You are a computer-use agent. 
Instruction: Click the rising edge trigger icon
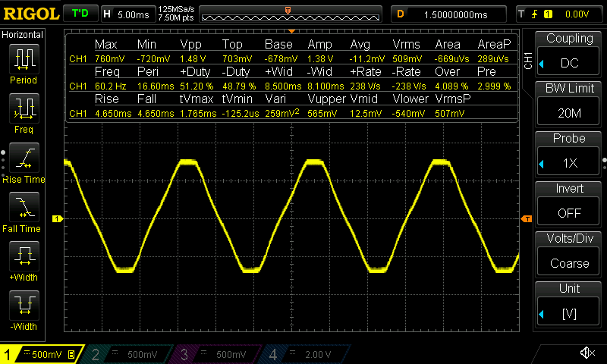(535, 14)
